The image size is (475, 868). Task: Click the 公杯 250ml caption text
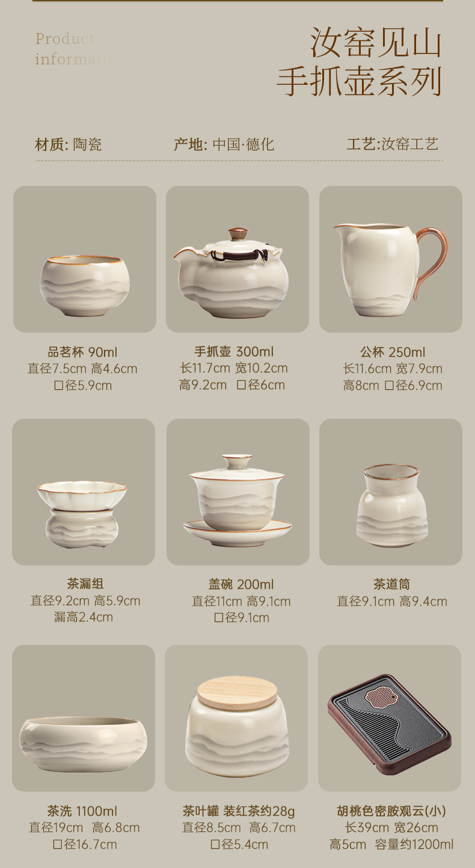click(393, 352)
